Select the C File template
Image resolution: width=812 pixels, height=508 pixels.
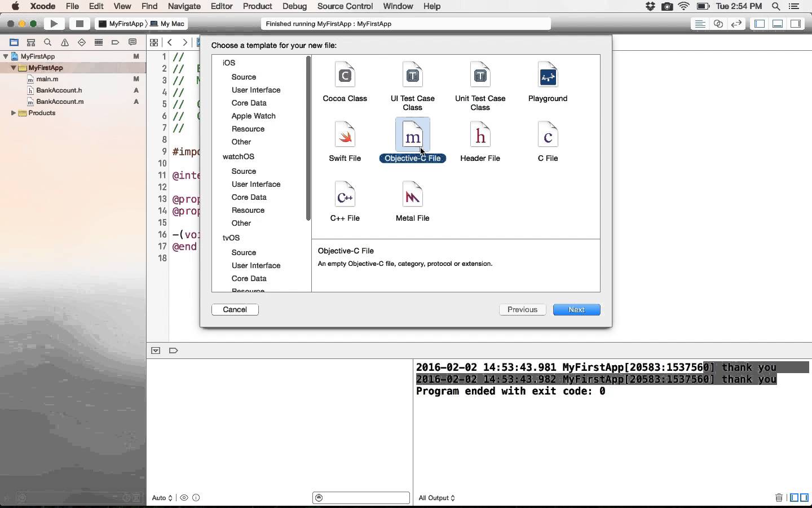(x=548, y=142)
